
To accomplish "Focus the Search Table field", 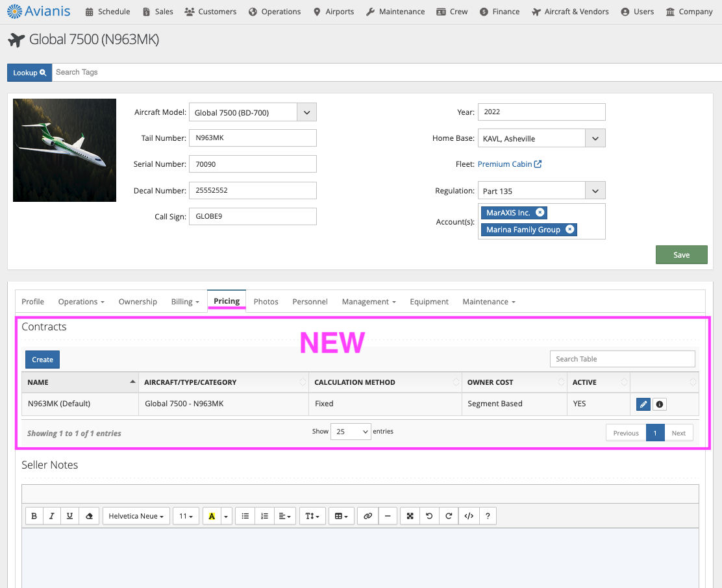I will (x=623, y=359).
